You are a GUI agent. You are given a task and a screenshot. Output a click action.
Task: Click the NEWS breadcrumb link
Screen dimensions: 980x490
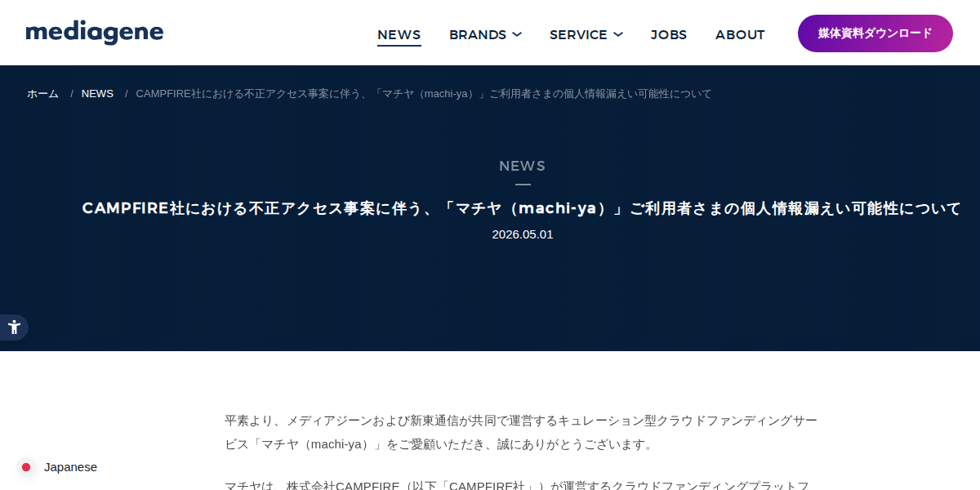coord(97,94)
